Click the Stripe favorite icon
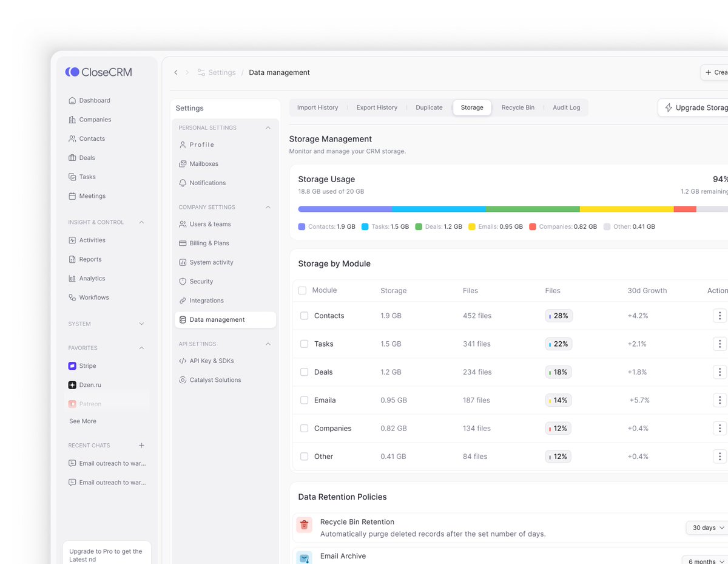The image size is (728, 564). (73, 365)
